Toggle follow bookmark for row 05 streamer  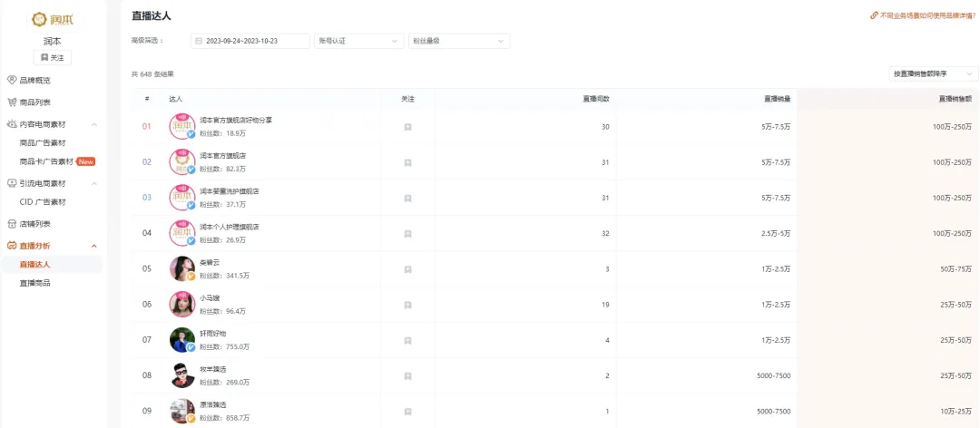click(x=407, y=269)
